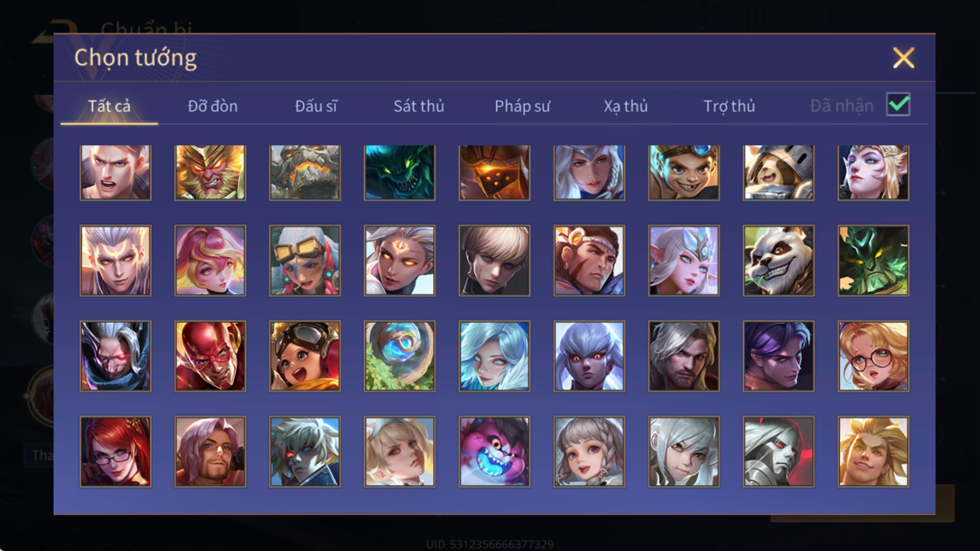Switch to the Xạ thủ tab
980x551 pixels.
pos(625,106)
